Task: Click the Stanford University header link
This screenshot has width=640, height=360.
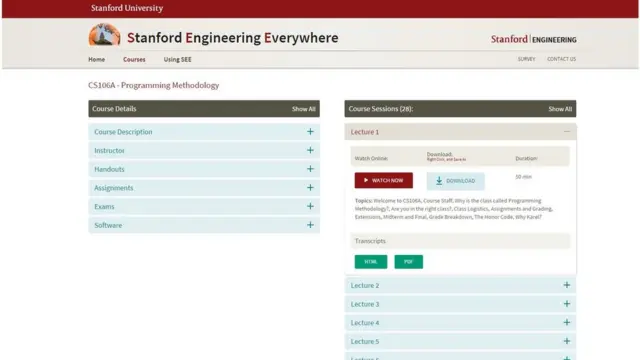Action: tap(127, 8)
